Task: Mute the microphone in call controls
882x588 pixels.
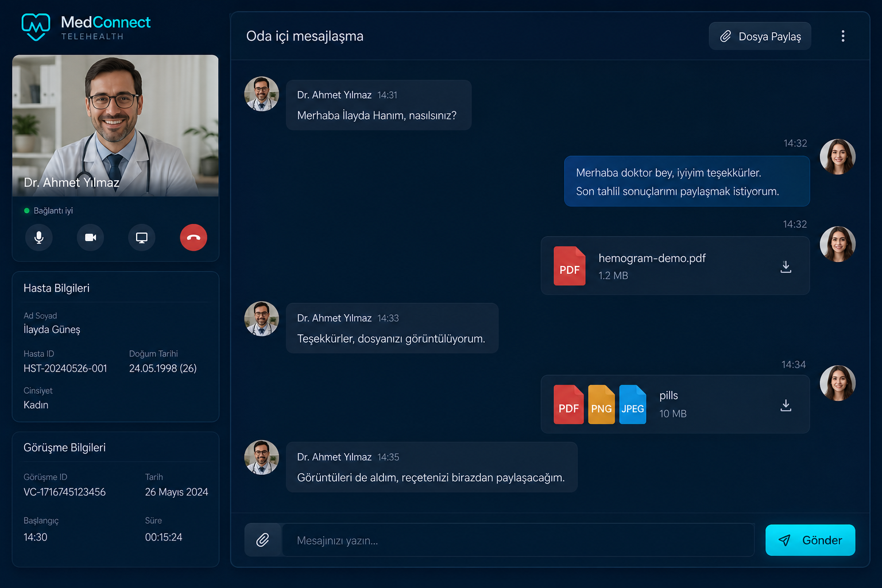Action: click(x=39, y=237)
